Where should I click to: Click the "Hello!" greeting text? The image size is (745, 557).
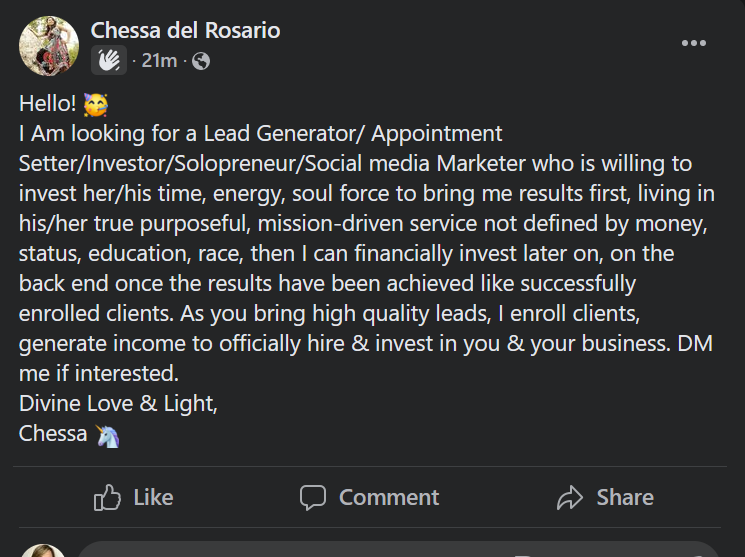click(49, 104)
